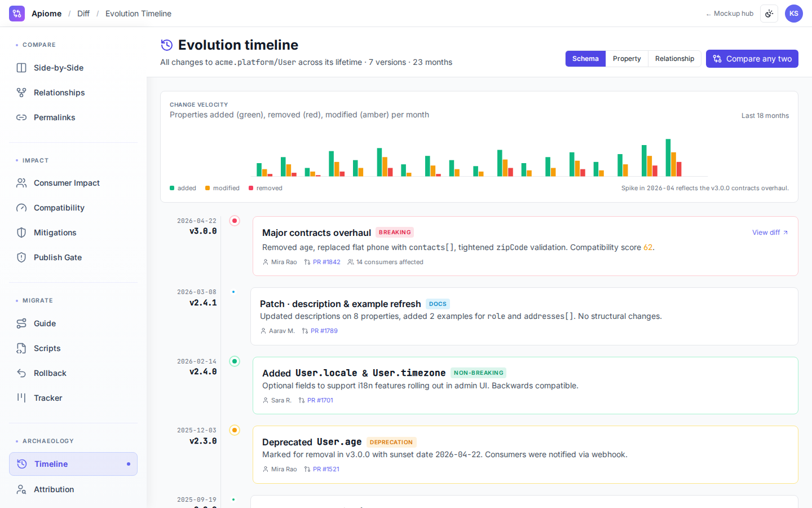
Task: Open Mitigations shield icon
Action: click(x=21, y=233)
